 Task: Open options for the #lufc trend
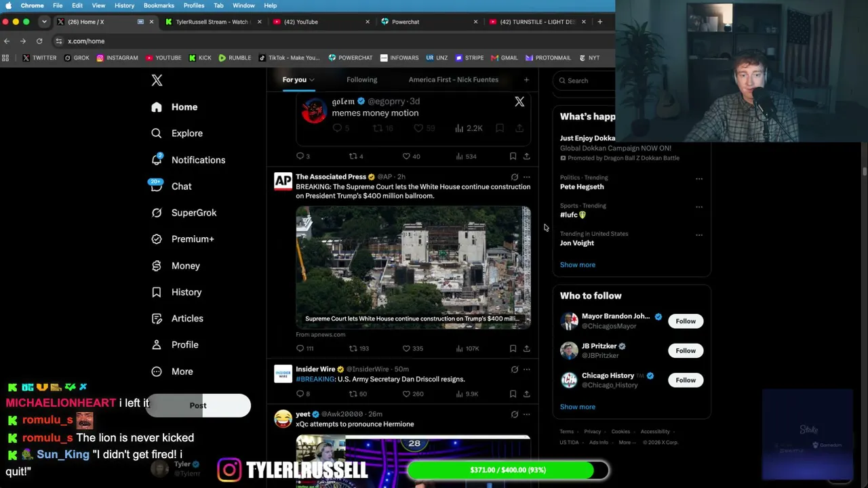click(699, 207)
